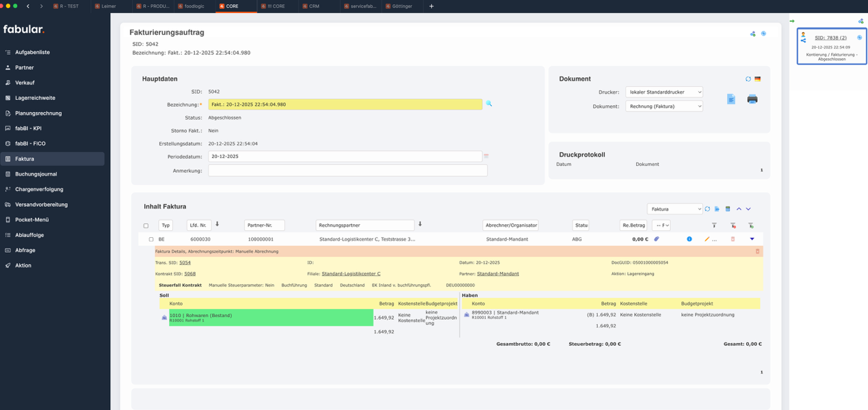Click the pencil edit icon in row
Viewport: 868px width, 410px height.
pyautogui.click(x=707, y=239)
